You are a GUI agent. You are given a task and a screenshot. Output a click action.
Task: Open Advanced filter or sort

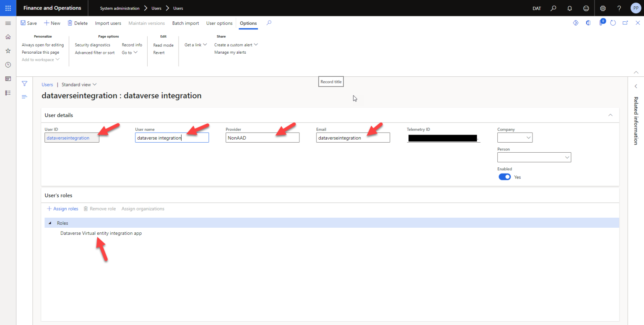point(95,53)
